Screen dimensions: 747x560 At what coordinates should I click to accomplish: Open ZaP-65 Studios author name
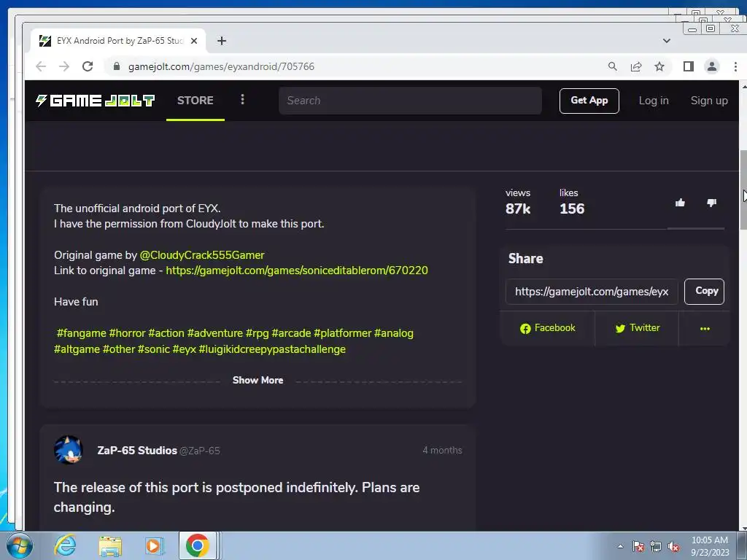pos(137,450)
